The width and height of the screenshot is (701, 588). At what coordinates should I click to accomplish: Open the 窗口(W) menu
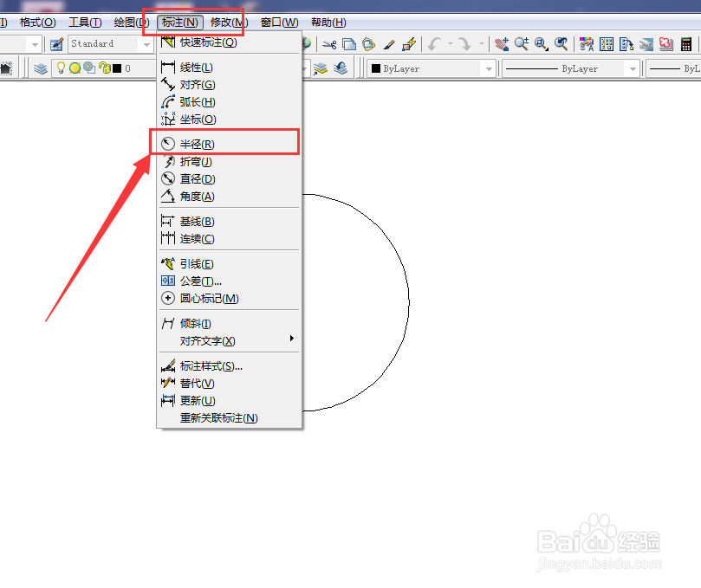point(279,23)
